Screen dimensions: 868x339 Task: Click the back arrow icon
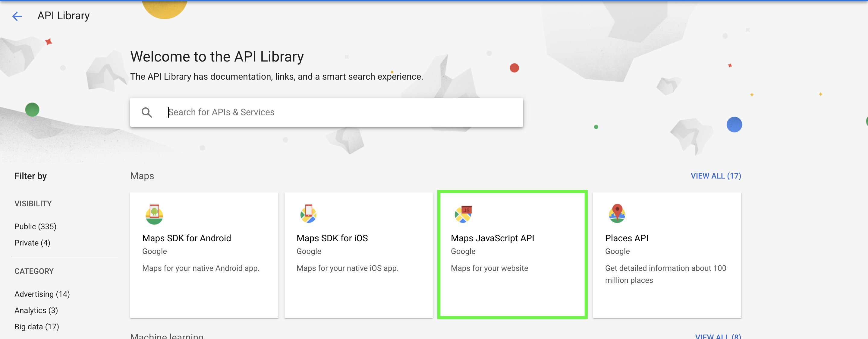point(17,16)
